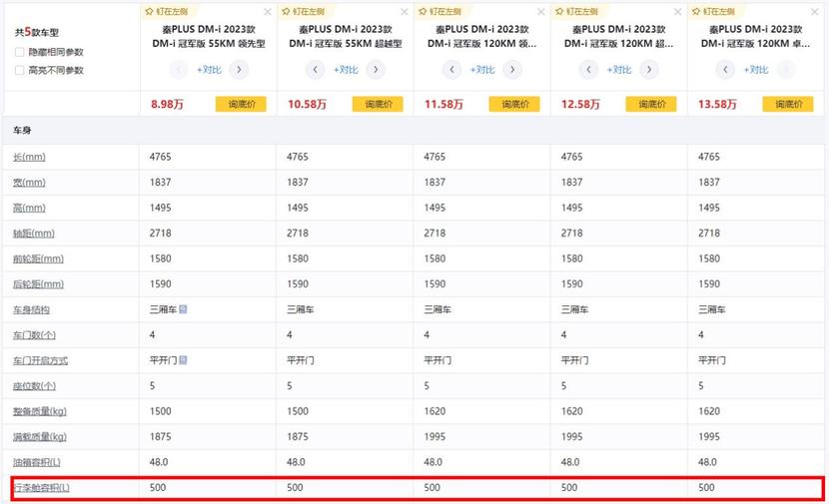Click 询底价 button for 8.98万 model
The image size is (829, 504).
pos(241,104)
